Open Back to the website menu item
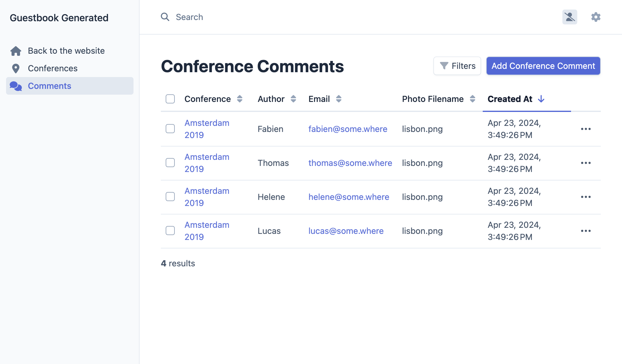 coord(66,51)
